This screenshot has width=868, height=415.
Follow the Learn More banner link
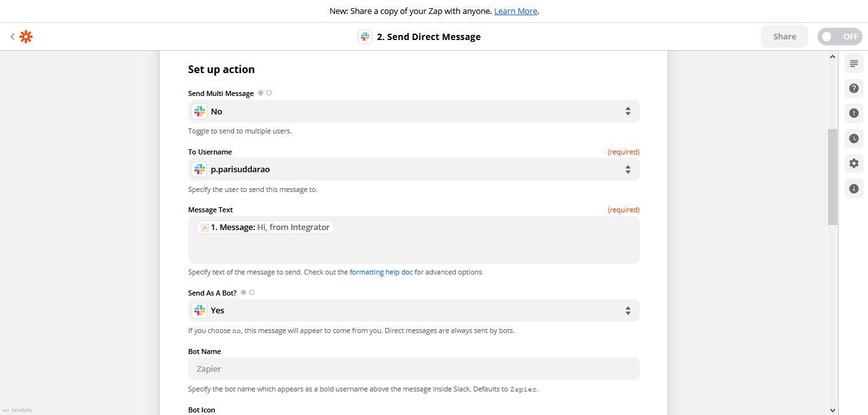[x=516, y=11]
